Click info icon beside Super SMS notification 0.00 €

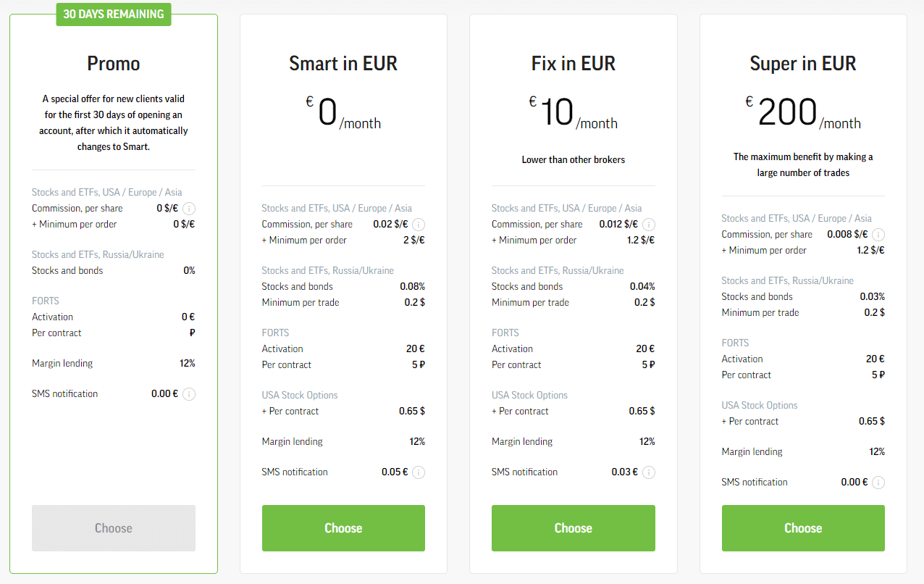pos(878,483)
